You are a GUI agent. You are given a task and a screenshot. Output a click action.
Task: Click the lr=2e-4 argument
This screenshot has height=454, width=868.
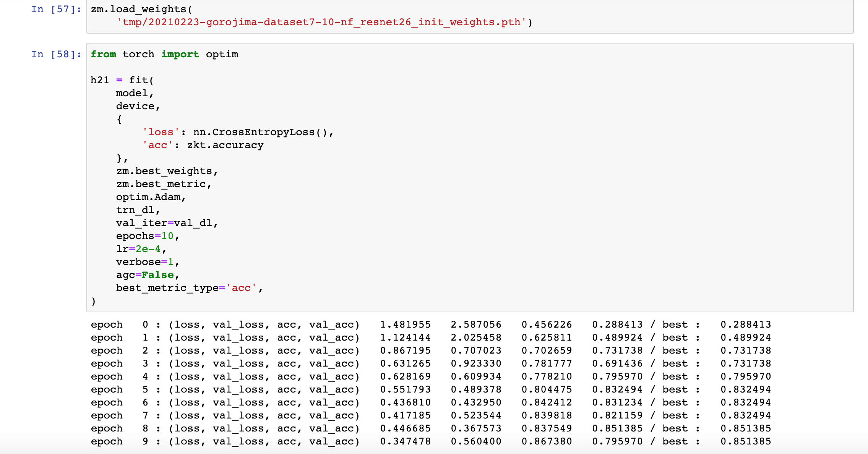pos(141,249)
